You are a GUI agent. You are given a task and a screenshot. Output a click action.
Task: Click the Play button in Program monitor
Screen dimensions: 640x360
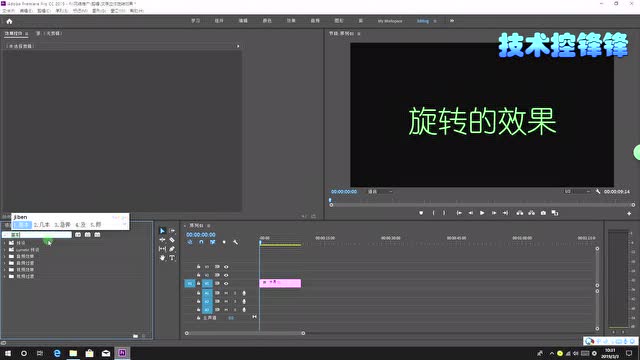[482, 213]
